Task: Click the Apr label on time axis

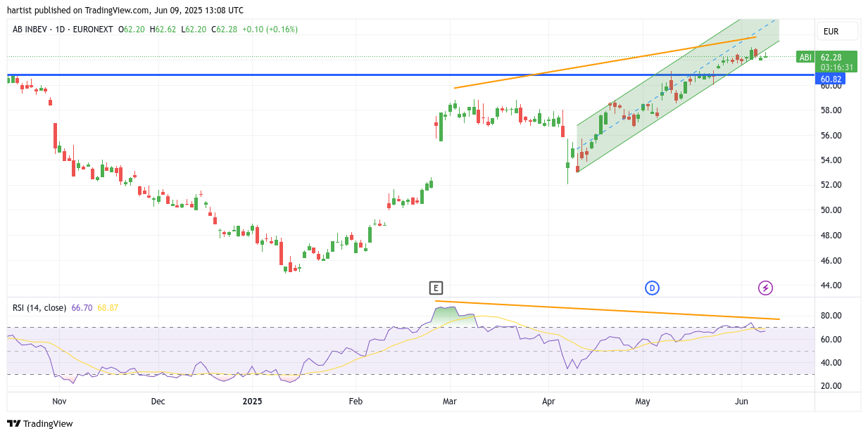Action: click(549, 402)
